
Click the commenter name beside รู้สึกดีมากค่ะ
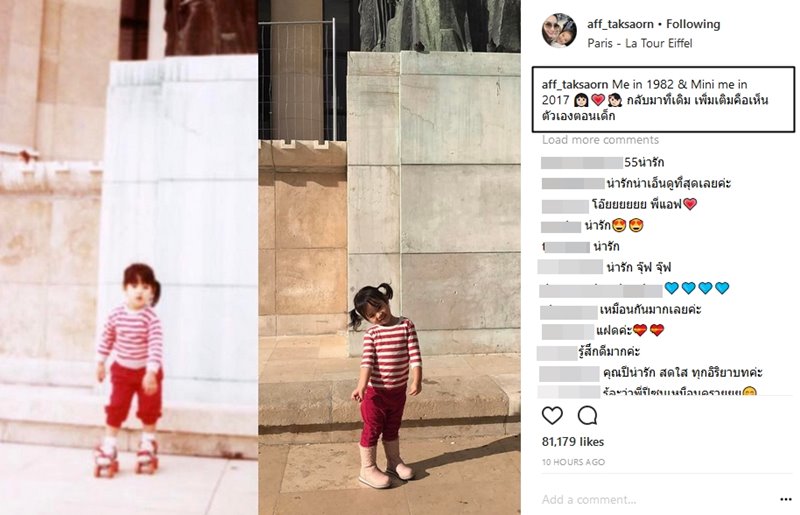tap(557, 353)
